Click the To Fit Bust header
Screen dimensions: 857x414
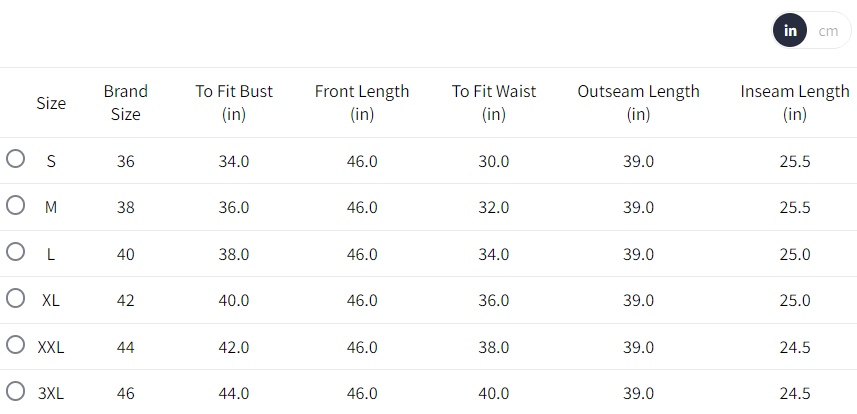click(234, 103)
